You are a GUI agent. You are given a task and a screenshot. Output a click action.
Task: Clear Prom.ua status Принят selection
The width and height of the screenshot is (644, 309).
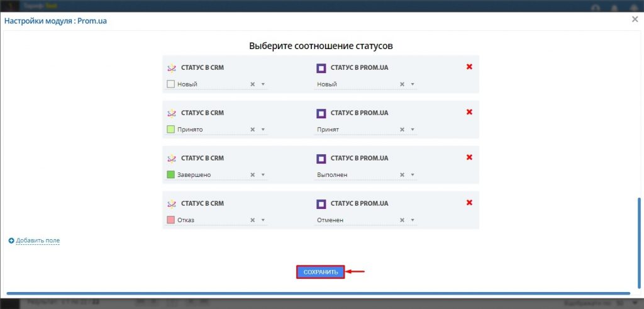tap(402, 130)
